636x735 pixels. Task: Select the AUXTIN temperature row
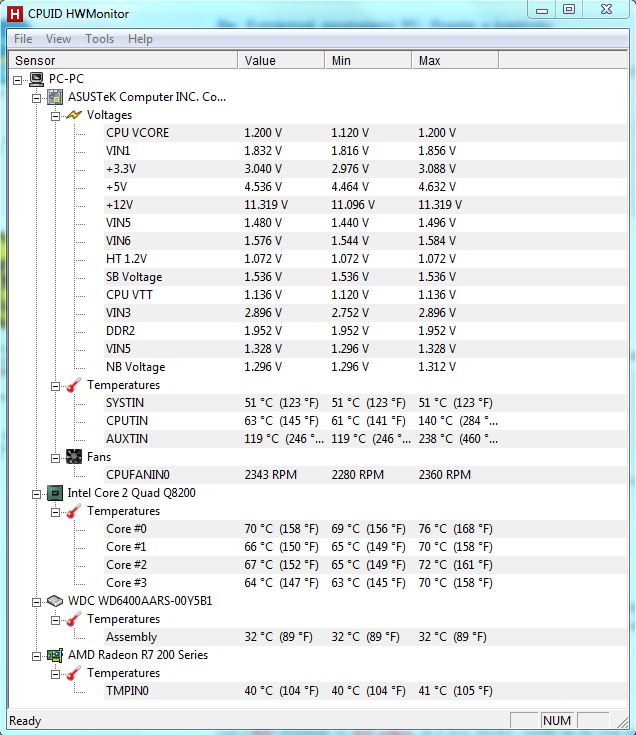[x=366, y=439]
